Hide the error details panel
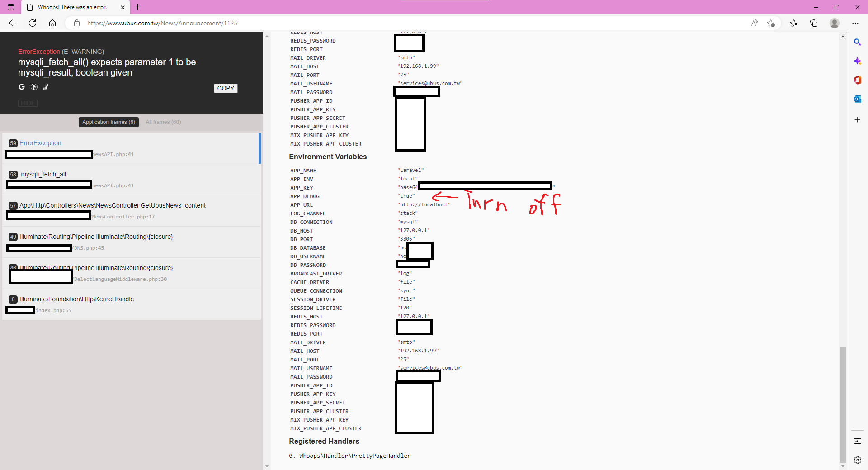The height and width of the screenshot is (470, 868). point(28,103)
